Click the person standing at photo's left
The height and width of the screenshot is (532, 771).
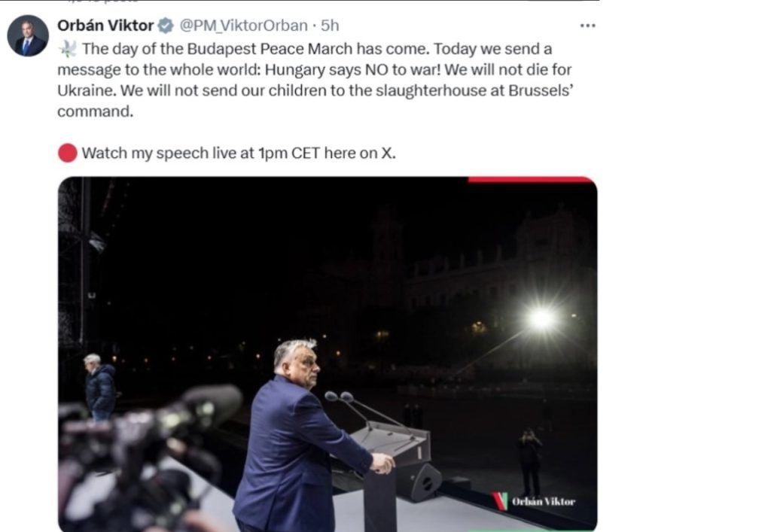point(99,388)
